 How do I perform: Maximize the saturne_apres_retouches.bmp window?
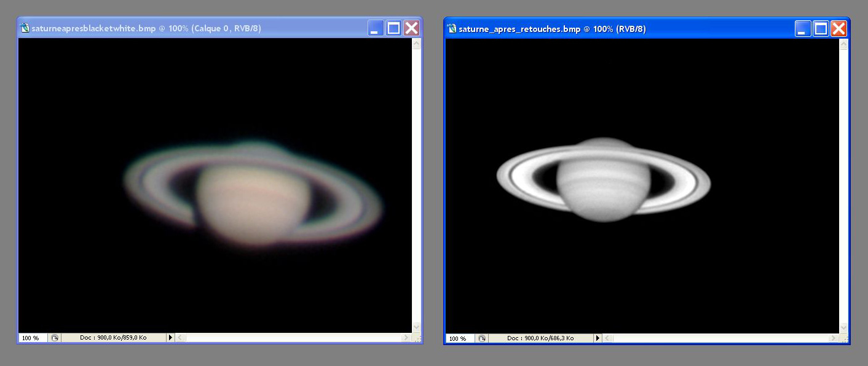tap(821, 28)
